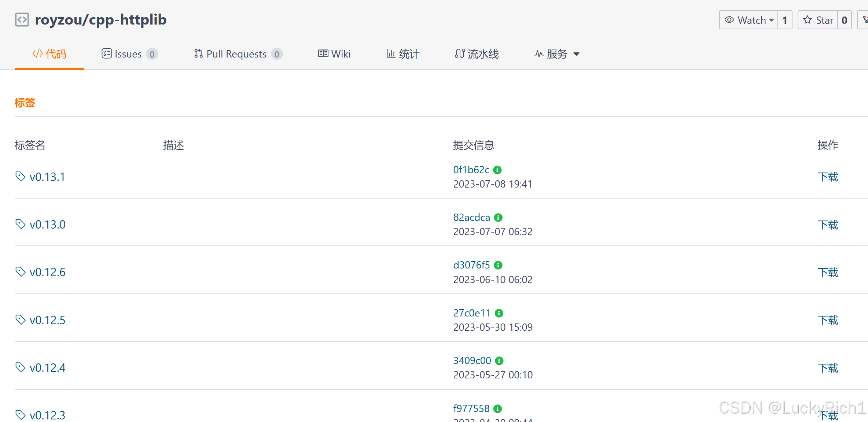This screenshot has width=868, height=422.
Task: Click the Issues count badge 0
Action: click(152, 54)
